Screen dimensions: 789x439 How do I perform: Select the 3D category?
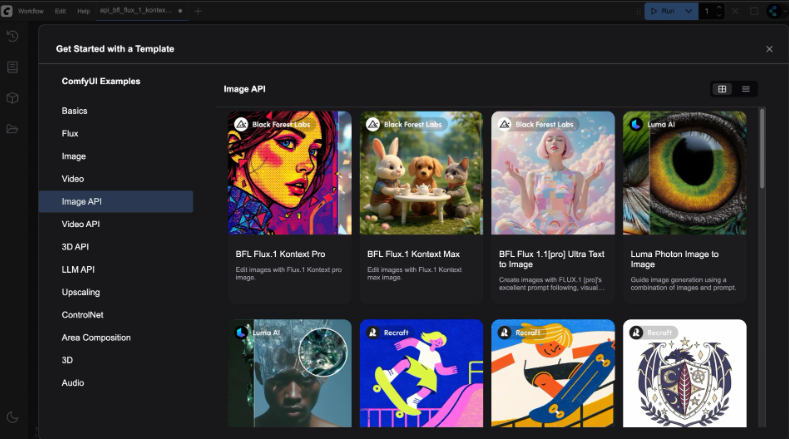point(116,360)
